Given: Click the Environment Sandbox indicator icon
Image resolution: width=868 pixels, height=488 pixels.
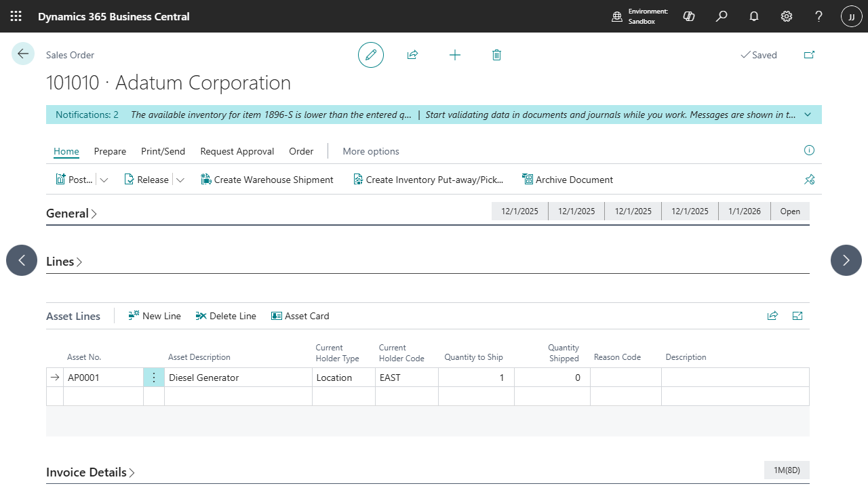Looking at the screenshot, I should coord(617,16).
